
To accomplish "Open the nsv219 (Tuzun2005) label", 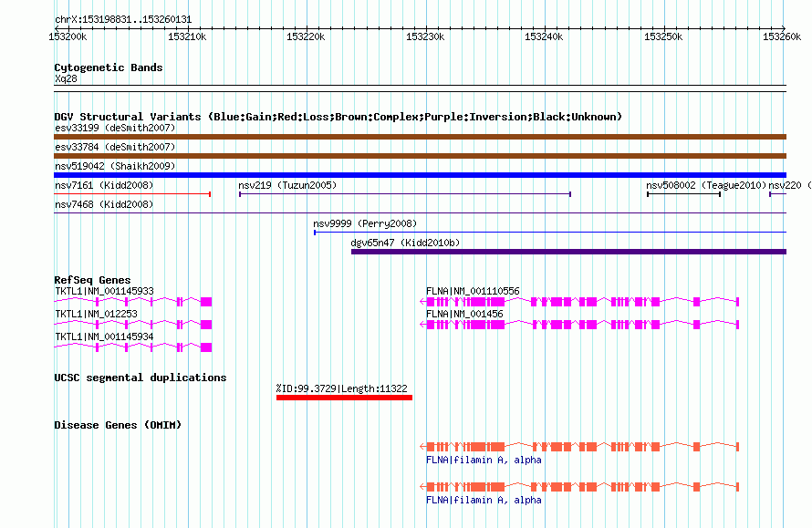I will 287,185.
